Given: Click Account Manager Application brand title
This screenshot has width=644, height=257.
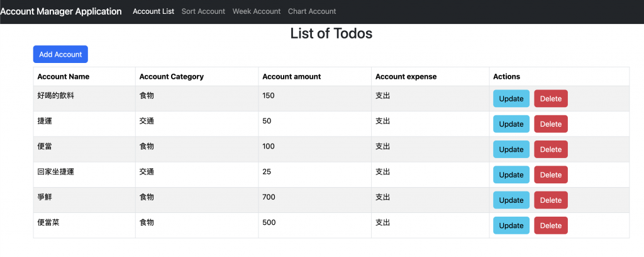Looking at the screenshot, I should coord(61,11).
